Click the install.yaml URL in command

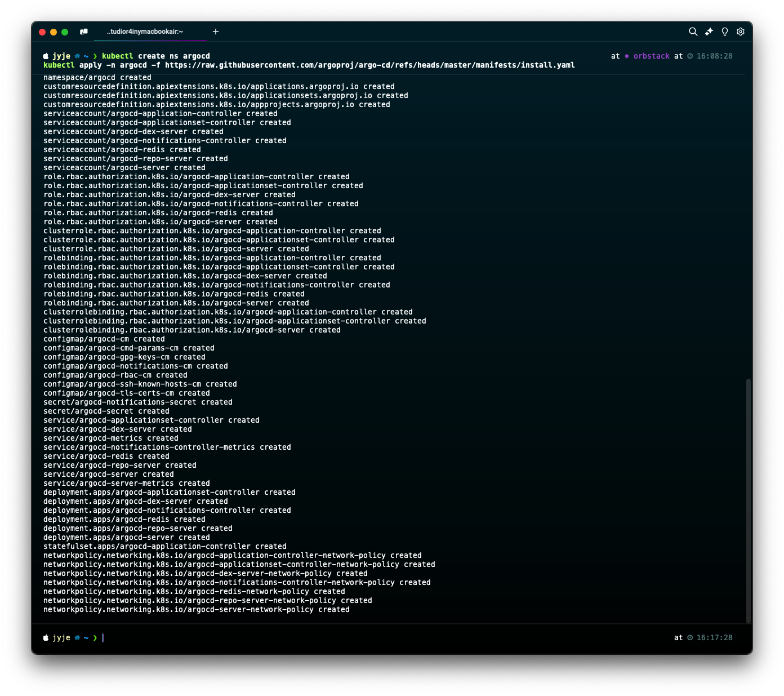[x=369, y=65]
